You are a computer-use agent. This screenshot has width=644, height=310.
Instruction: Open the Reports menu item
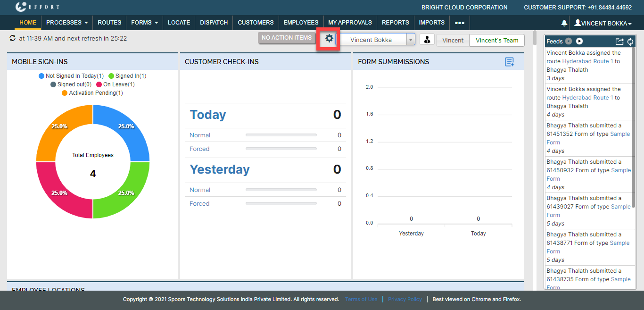pos(395,23)
